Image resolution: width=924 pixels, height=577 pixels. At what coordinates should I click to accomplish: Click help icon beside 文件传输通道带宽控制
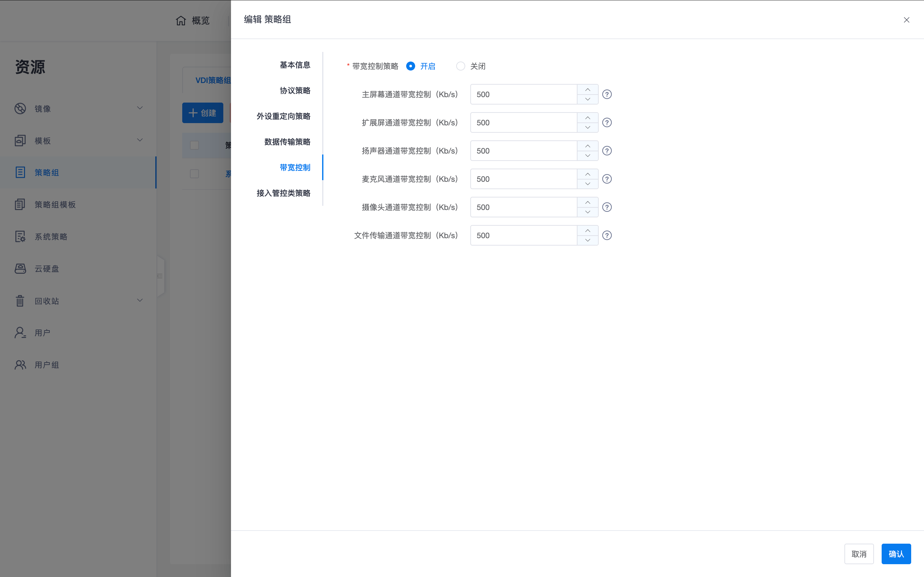pos(607,236)
